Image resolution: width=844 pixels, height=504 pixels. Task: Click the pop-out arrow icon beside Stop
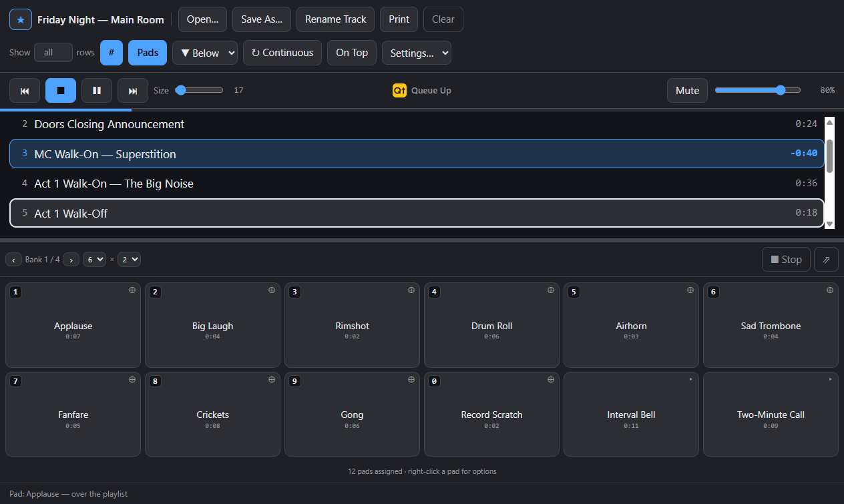point(826,260)
